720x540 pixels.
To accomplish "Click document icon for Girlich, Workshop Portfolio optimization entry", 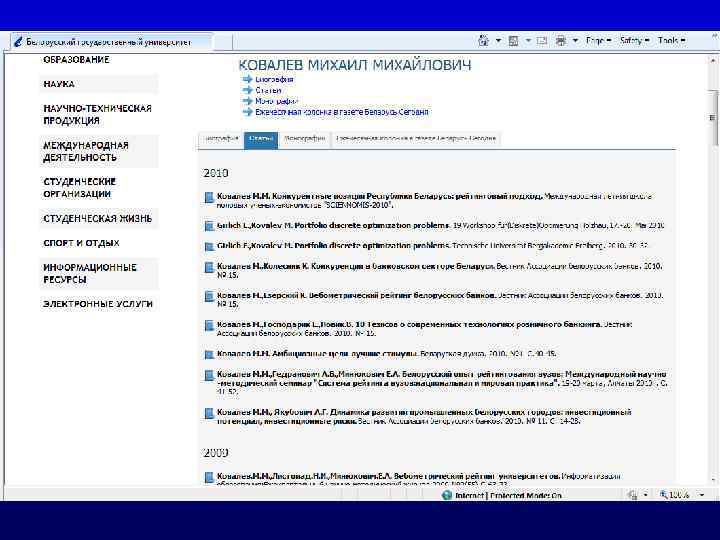I will tap(209, 226).
